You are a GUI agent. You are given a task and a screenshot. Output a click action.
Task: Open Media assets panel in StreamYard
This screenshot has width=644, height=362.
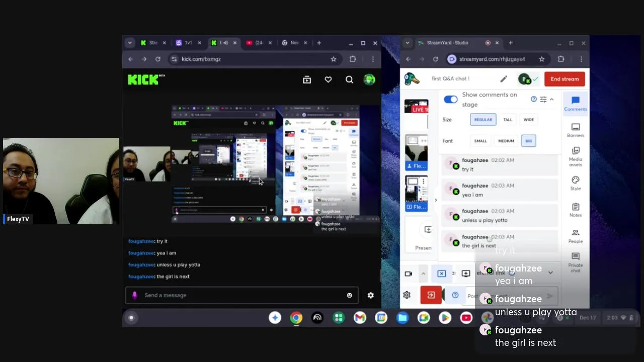coord(576,157)
